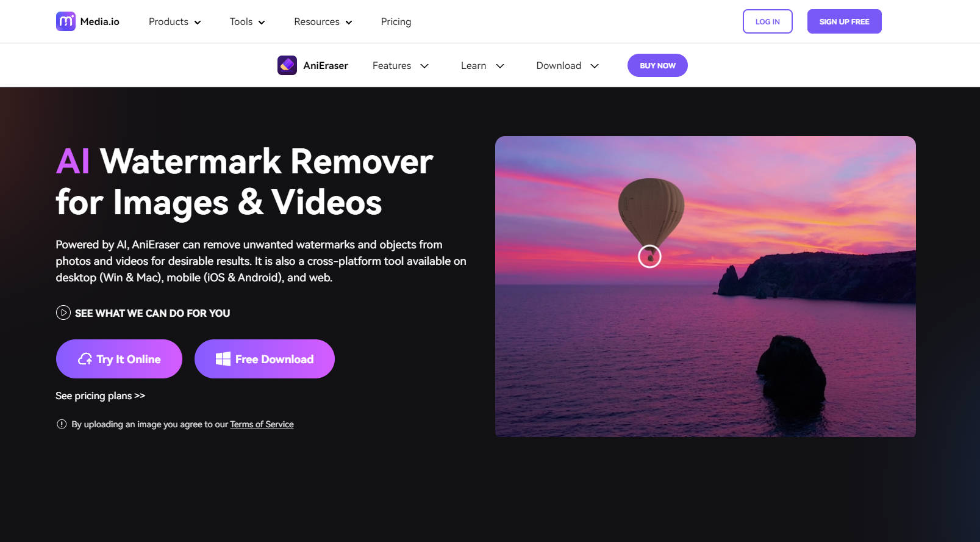Click the SIGN UP FREE button
980x542 pixels.
[844, 21]
